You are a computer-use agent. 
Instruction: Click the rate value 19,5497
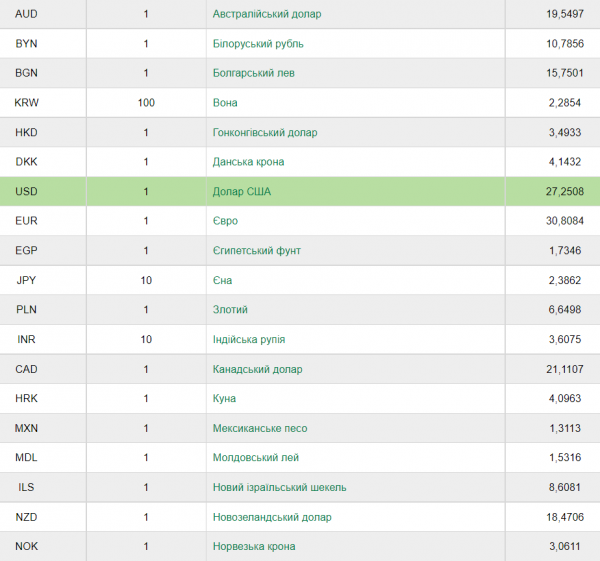click(565, 14)
